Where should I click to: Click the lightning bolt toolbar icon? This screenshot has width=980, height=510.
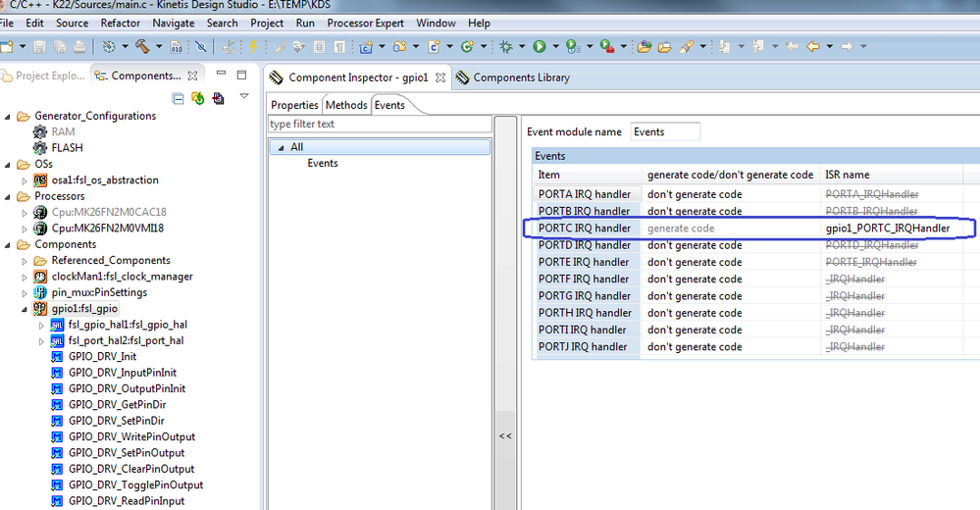pyautogui.click(x=253, y=46)
